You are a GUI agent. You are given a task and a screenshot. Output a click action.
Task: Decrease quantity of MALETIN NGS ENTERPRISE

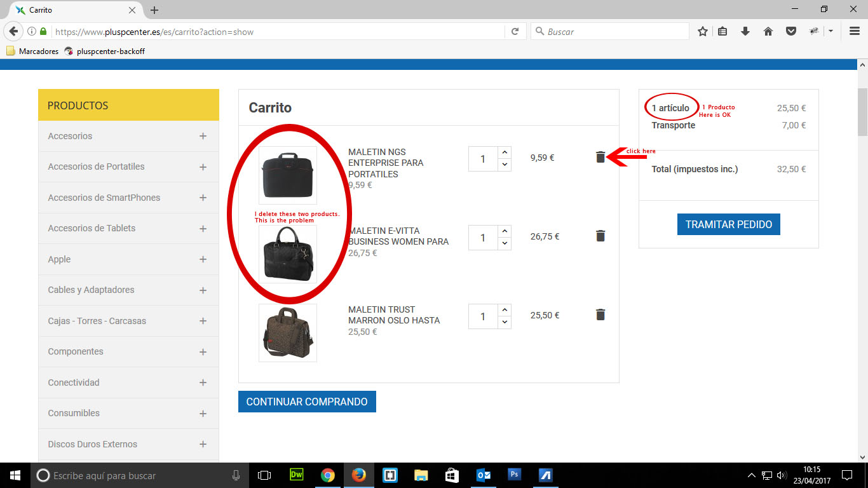pyautogui.click(x=505, y=165)
